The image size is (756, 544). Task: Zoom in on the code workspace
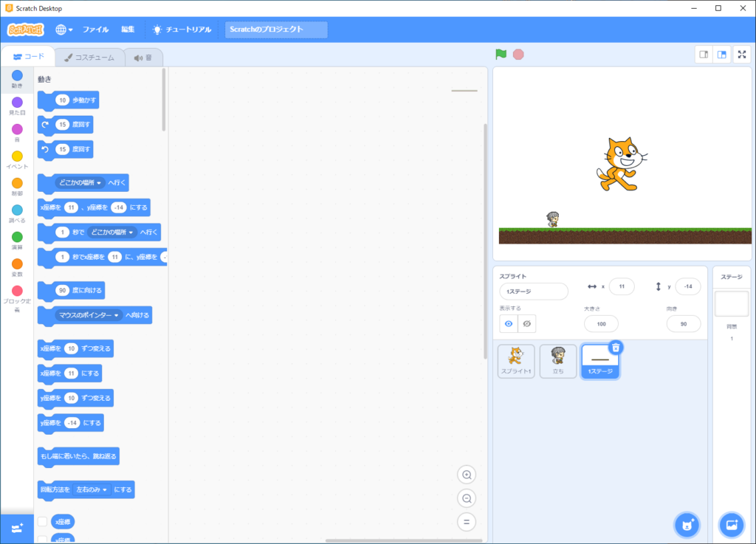pyautogui.click(x=467, y=474)
